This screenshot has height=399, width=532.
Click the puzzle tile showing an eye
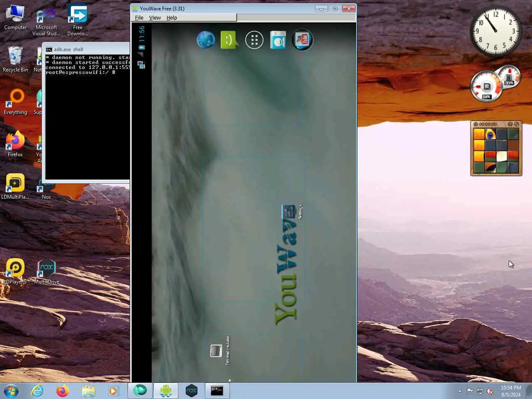(x=490, y=134)
